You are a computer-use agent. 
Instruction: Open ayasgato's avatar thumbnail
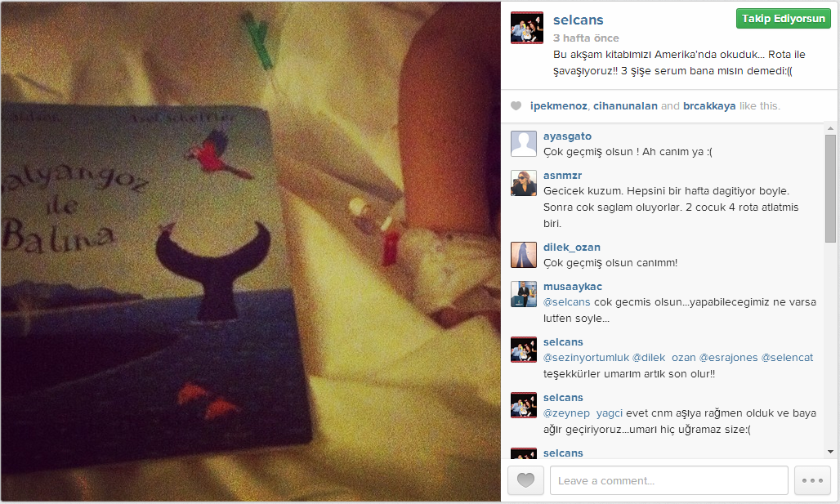[x=524, y=144]
